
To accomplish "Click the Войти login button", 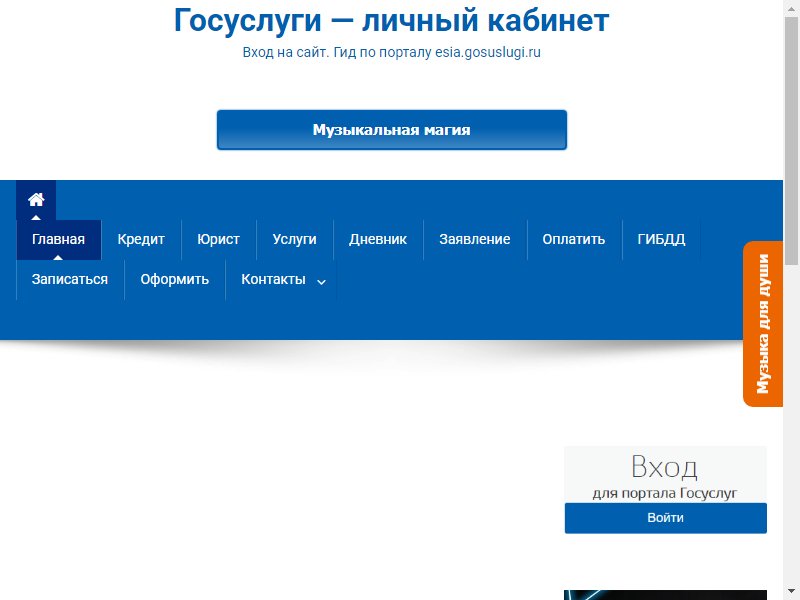I will (665, 518).
